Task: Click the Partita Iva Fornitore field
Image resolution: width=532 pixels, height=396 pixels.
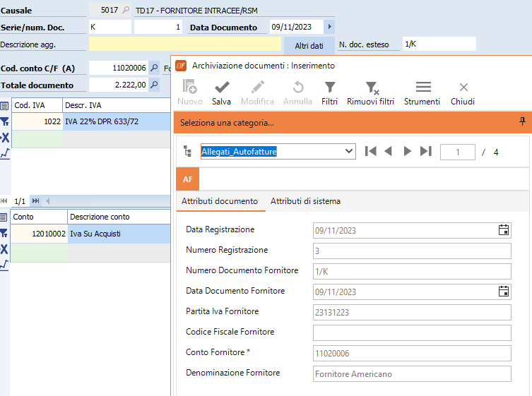Action: point(412,312)
